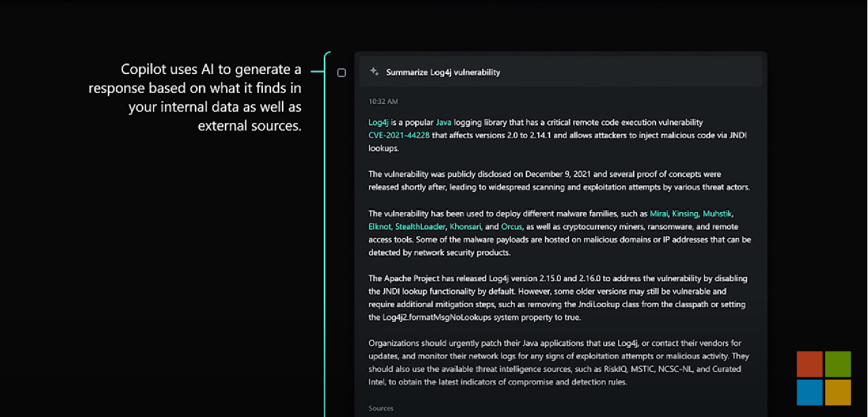
Task: Click the paragraph about December 9, 2021 disclosure
Action: click(x=559, y=181)
